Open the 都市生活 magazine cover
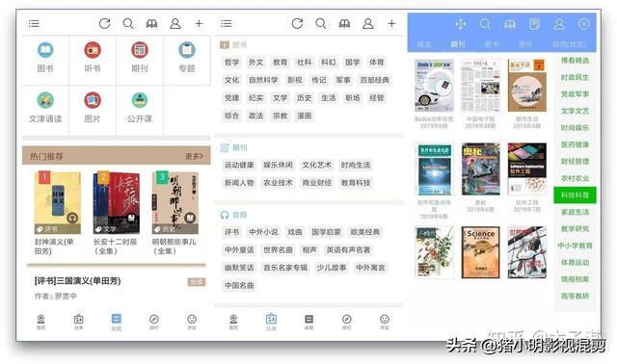This screenshot has width=617, height=364. point(527,86)
